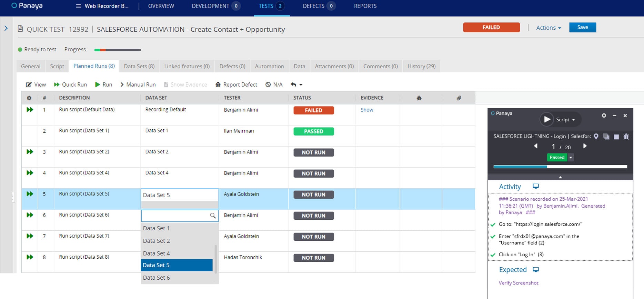The image size is (644, 299).
Task: Click the copy windows icon in the recorder
Action: pos(606,137)
